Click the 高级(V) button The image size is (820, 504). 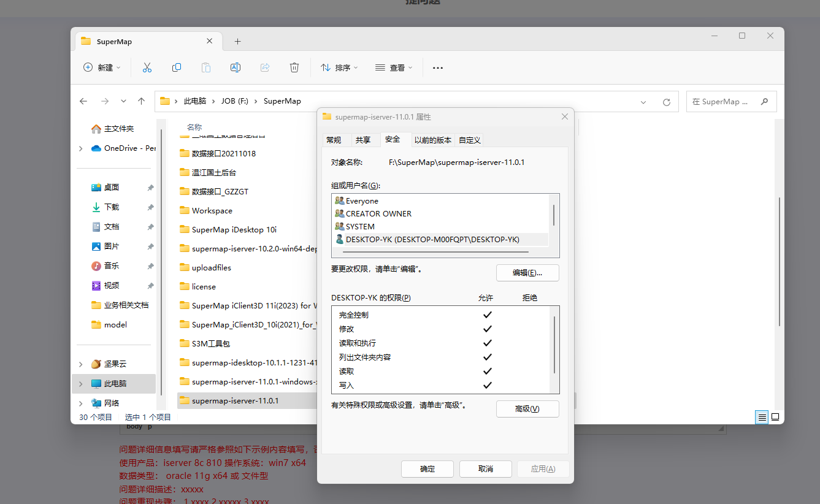527,408
